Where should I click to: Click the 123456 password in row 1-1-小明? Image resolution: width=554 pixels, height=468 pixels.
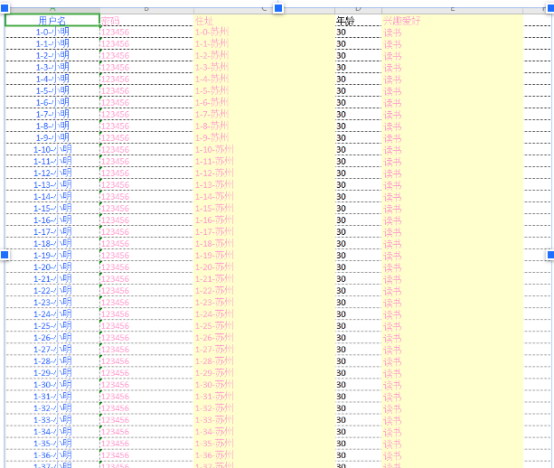147,43
